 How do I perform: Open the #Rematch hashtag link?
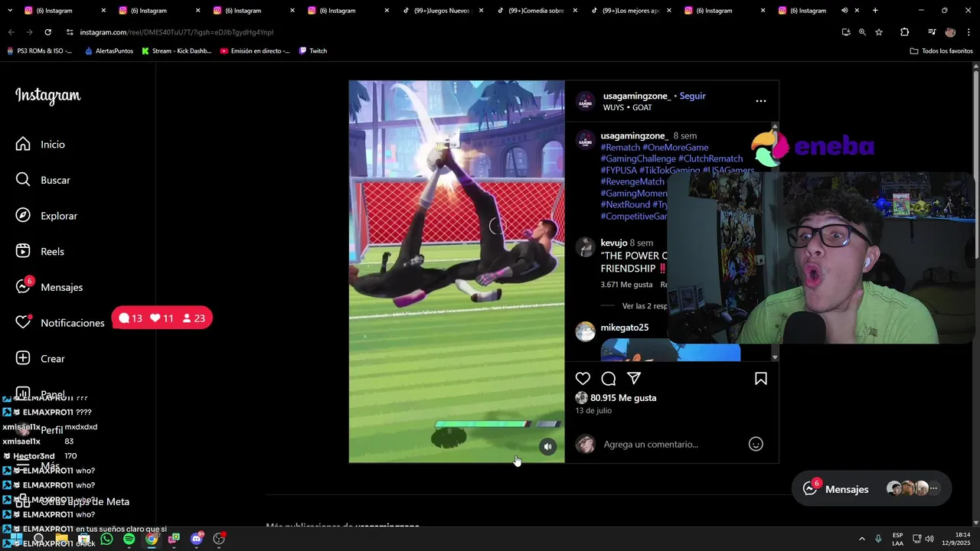click(620, 147)
